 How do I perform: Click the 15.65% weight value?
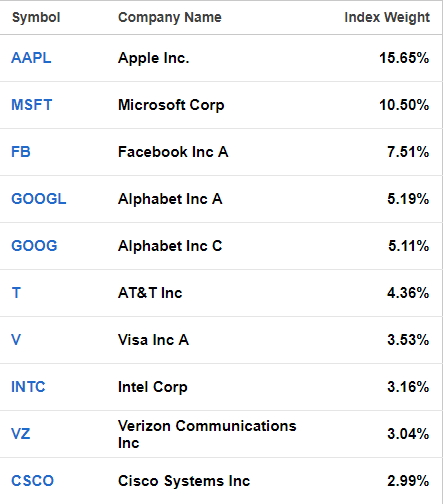point(404,58)
